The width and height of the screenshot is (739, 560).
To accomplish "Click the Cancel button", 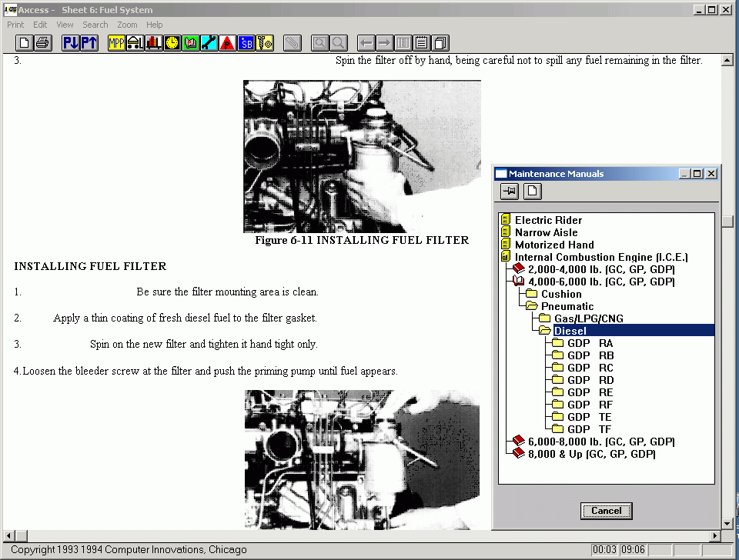I will click(x=606, y=511).
